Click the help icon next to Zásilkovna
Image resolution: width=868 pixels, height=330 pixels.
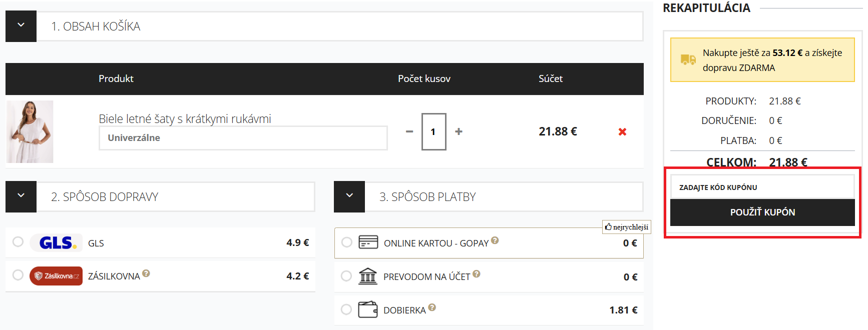click(146, 273)
